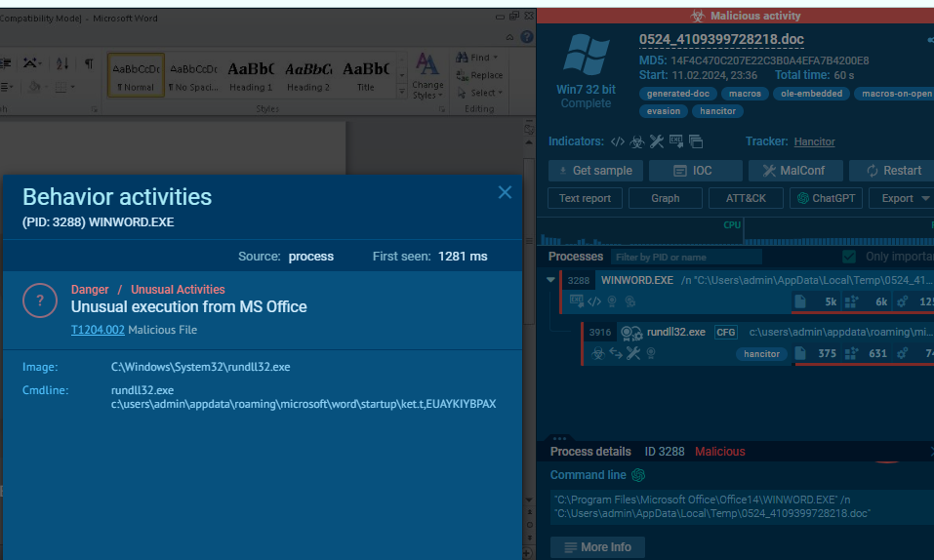The image size is (934, 560).
Task: Click the rundll32.exe image path text
Action: pos(201,367)
